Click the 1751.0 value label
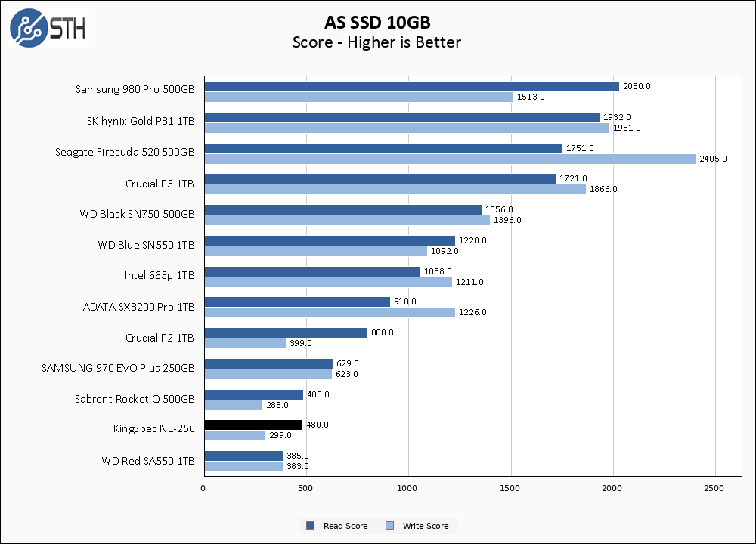The height and width of the screenshot is (544, 756). tap(580, 148)
